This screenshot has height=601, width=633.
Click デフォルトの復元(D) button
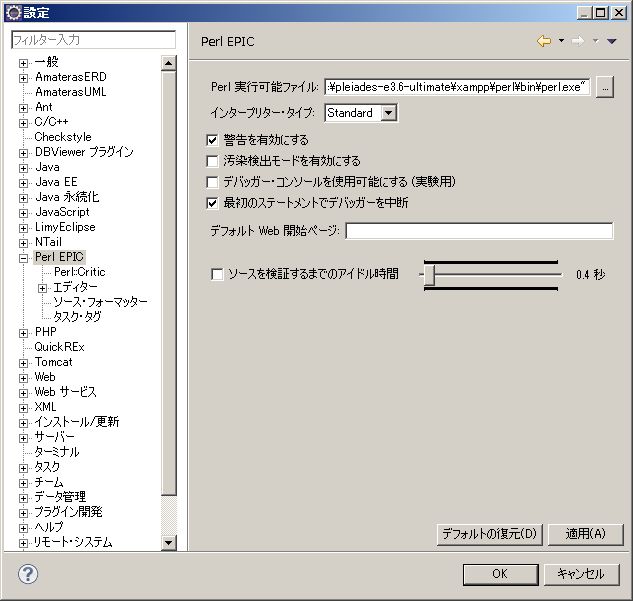(x=490, y=534)
